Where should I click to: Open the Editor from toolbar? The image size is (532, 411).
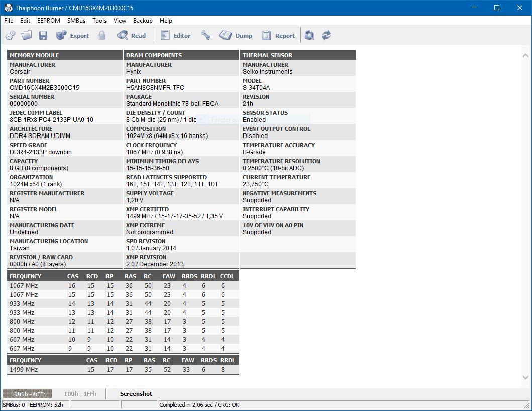[x=175, y=35]
